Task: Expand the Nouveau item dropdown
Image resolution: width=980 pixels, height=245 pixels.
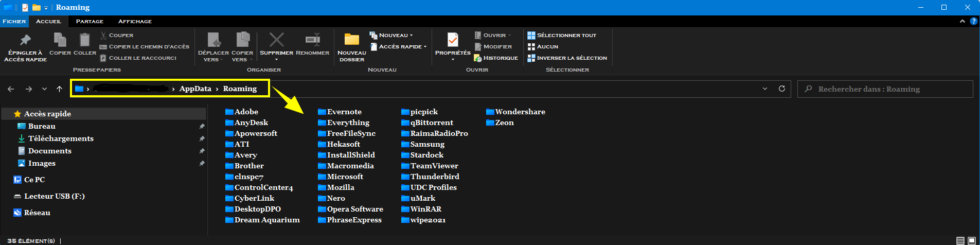Action: (x=391, y=35)
